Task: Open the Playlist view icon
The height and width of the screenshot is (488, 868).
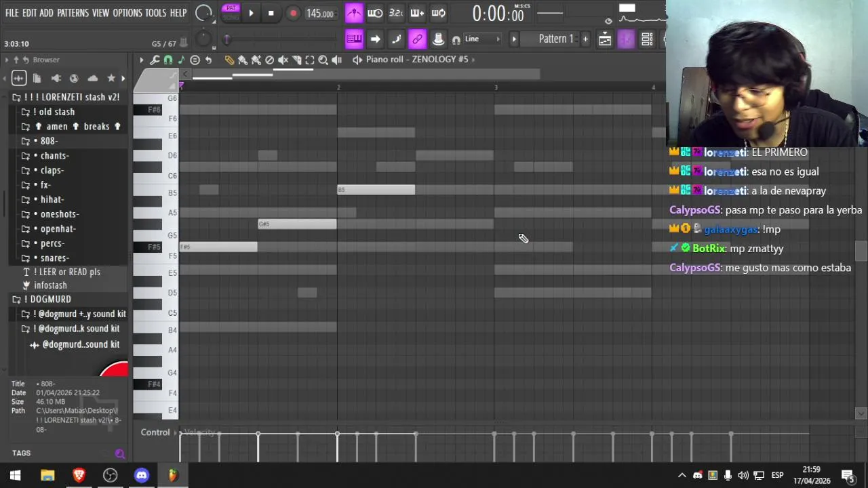Action: click(605, 39)
